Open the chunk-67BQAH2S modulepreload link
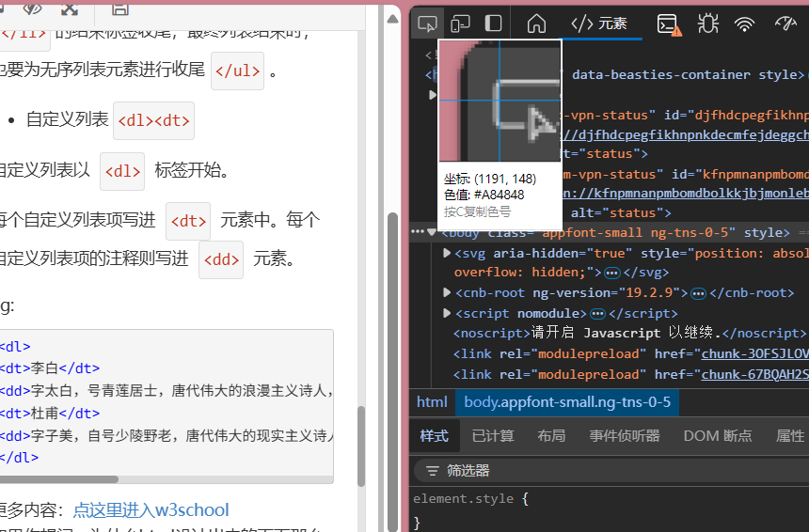 tap(754, 374)
